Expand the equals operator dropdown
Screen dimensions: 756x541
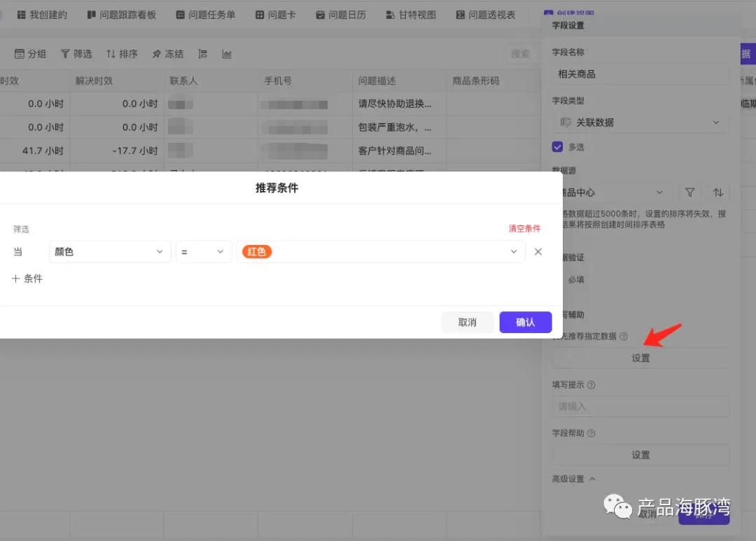(203, 251)
